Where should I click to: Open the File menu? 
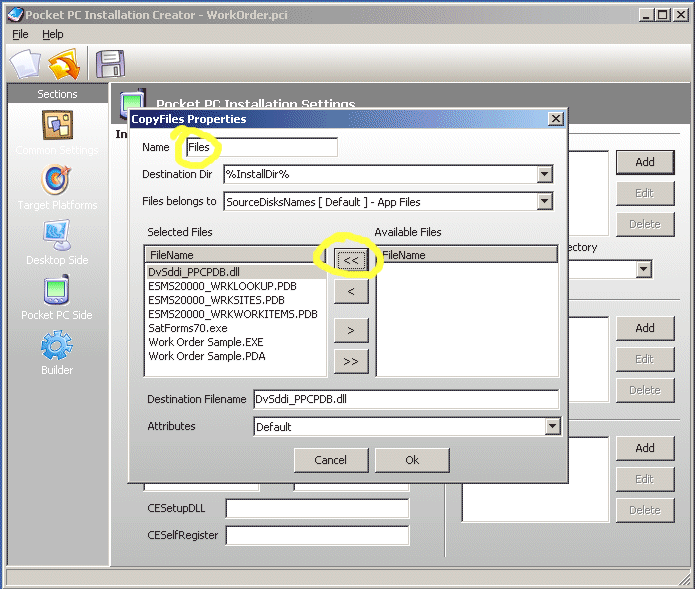pyautogui.click(x=20, y=34)
